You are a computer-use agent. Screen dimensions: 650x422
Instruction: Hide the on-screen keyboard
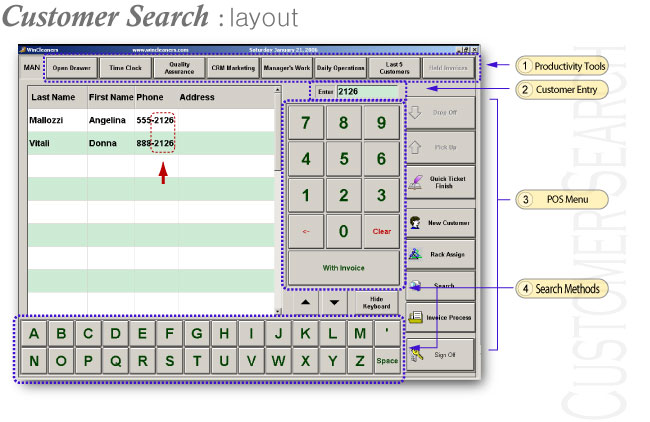pyautogui.click(x=376, y=301)
